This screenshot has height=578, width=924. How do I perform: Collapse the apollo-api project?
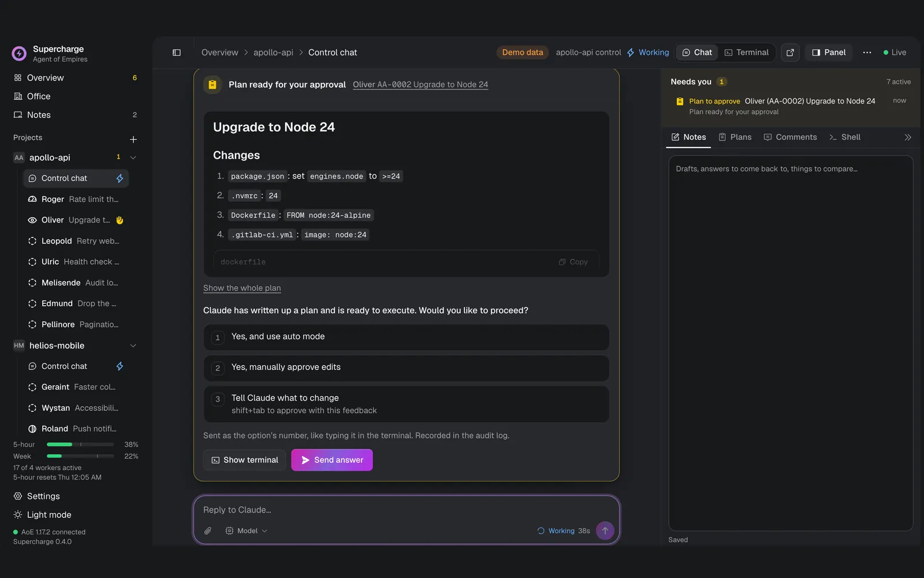tap(133, 158)
